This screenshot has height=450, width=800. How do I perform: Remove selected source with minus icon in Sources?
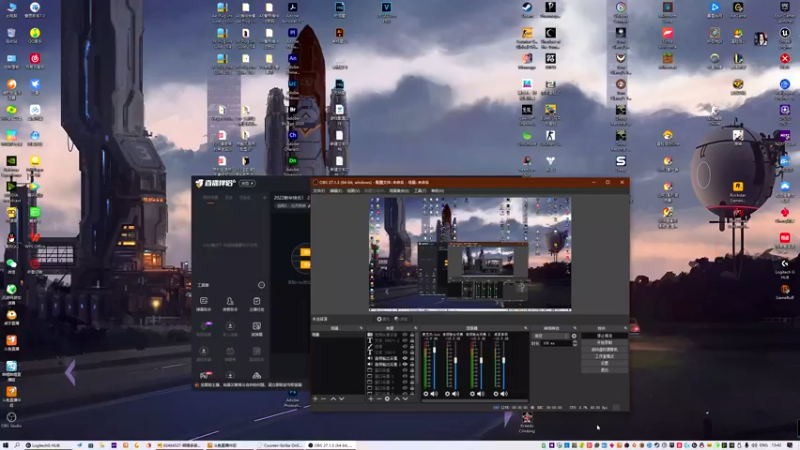coord(379,398)
